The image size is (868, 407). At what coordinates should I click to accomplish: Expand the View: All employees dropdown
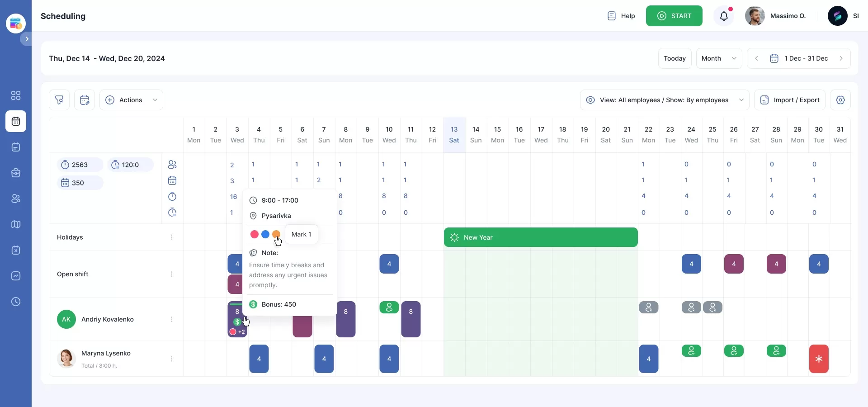coord(664,100)
